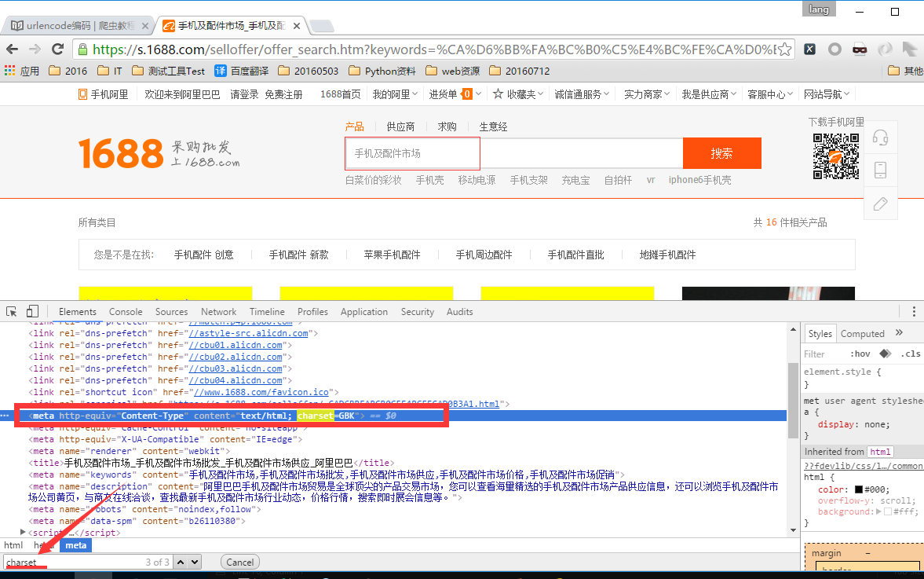Switch to the Network tab in DevTools
This screenshot has width=924, height=579.
pyautogui.click(x=218, y=312)
